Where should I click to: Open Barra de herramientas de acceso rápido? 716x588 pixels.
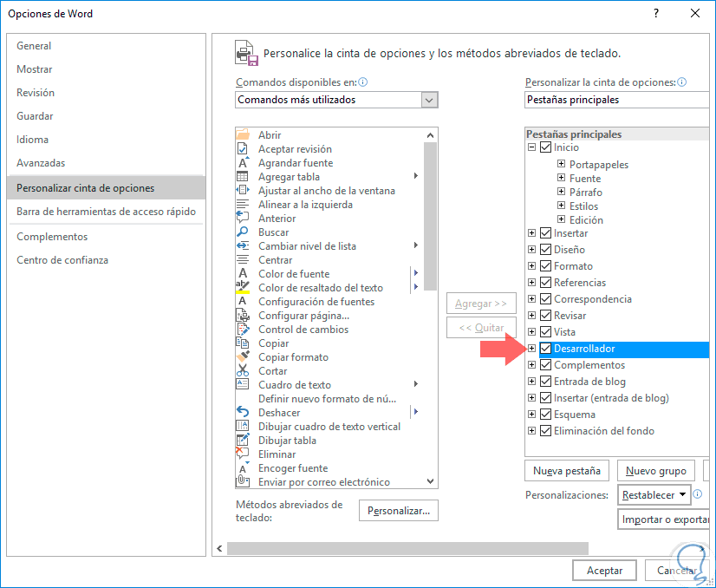click(x=107, y=212)
